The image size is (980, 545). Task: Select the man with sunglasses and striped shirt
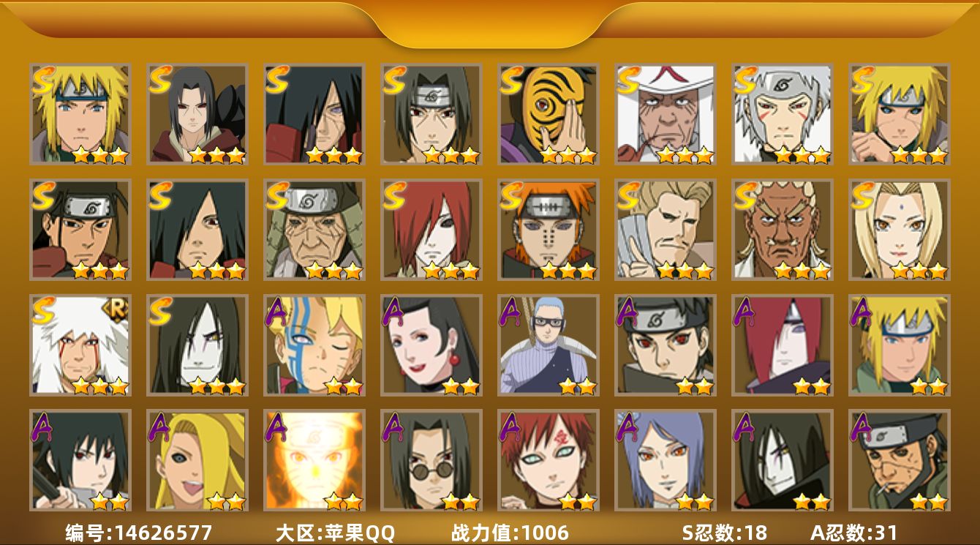pos(549,345)
